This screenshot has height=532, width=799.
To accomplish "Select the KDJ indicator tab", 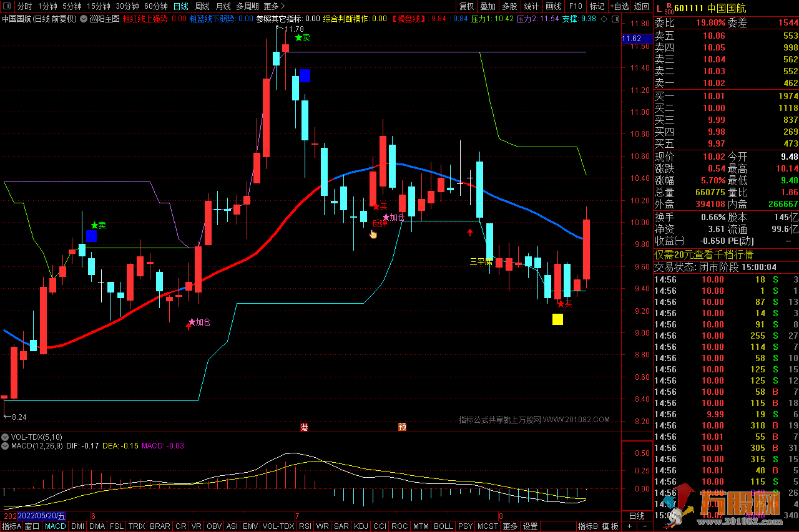I will pyautogui.click(x=361, y=526).
